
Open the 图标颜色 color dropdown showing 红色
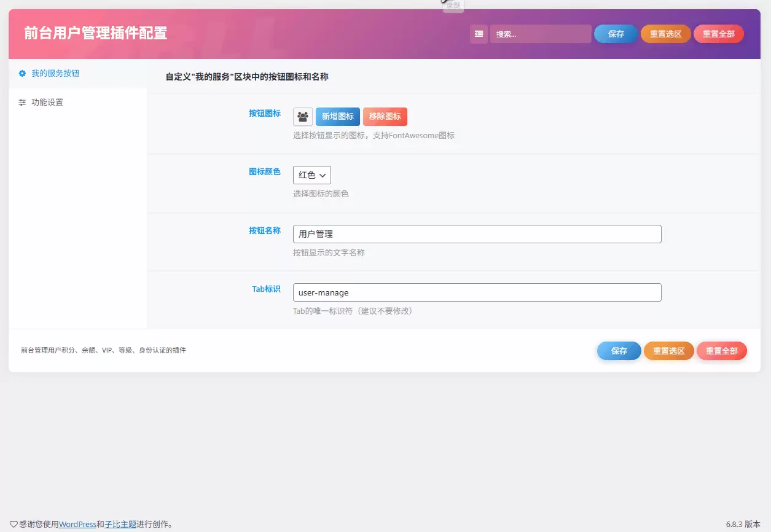point(311,174)
